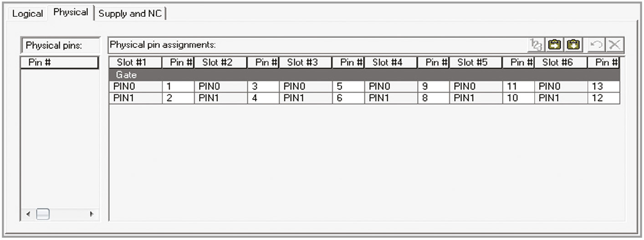Click the undo arrow icon
The width and height of the screenshot is (644, 240).
point(596,45)
